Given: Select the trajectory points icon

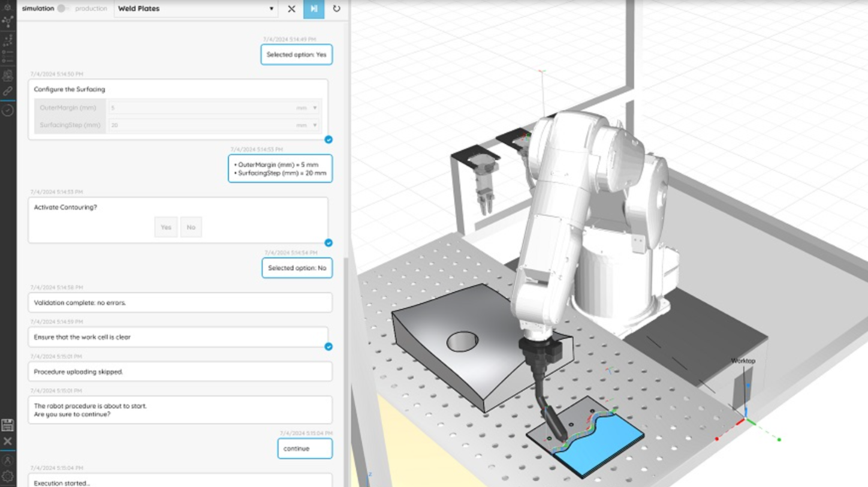Looking at the screenshot, I should (8, 40).
